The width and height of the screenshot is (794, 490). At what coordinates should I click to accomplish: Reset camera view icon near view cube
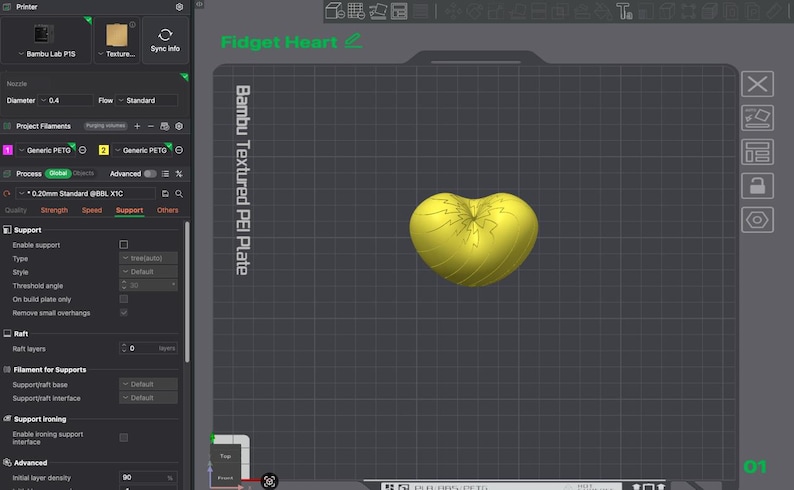[x=269, y=481]
